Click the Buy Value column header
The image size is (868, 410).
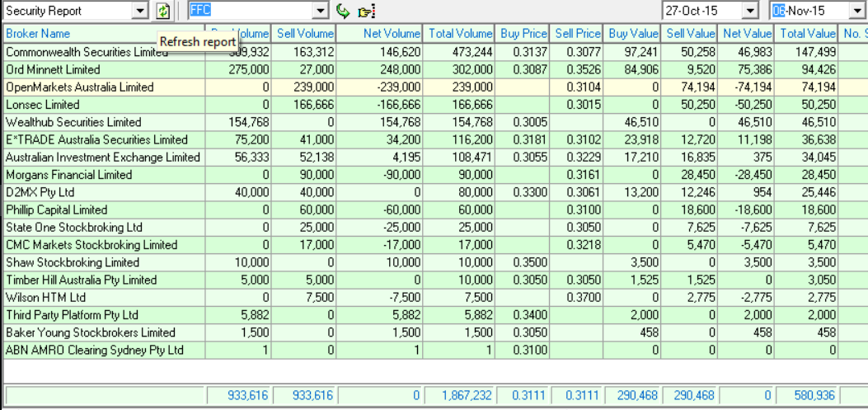coord(631,34)
